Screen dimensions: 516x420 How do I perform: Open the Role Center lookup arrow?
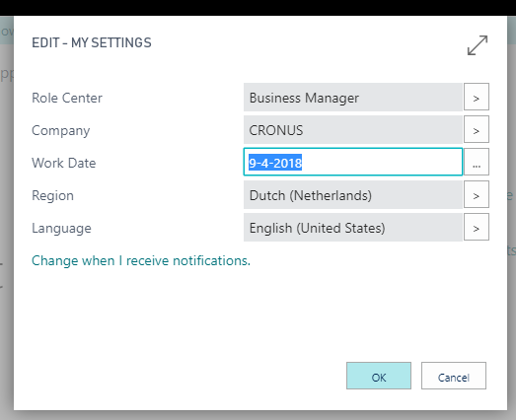click(477, 97)
